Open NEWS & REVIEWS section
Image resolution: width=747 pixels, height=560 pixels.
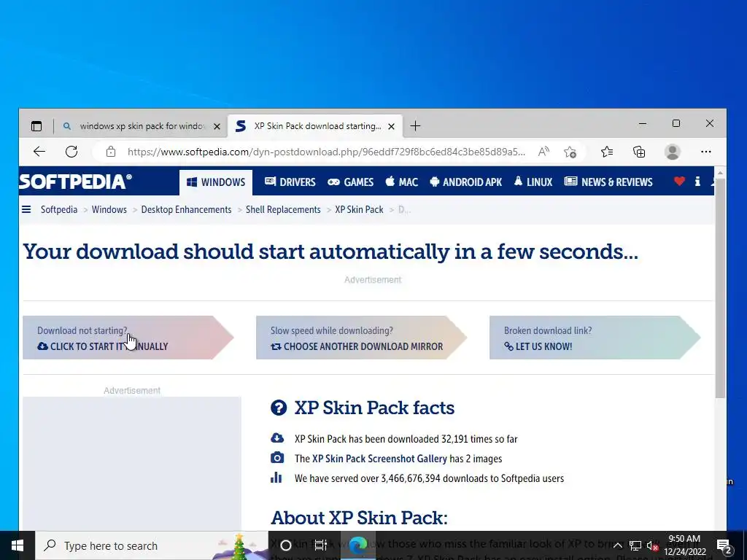[x=608, y=182]
